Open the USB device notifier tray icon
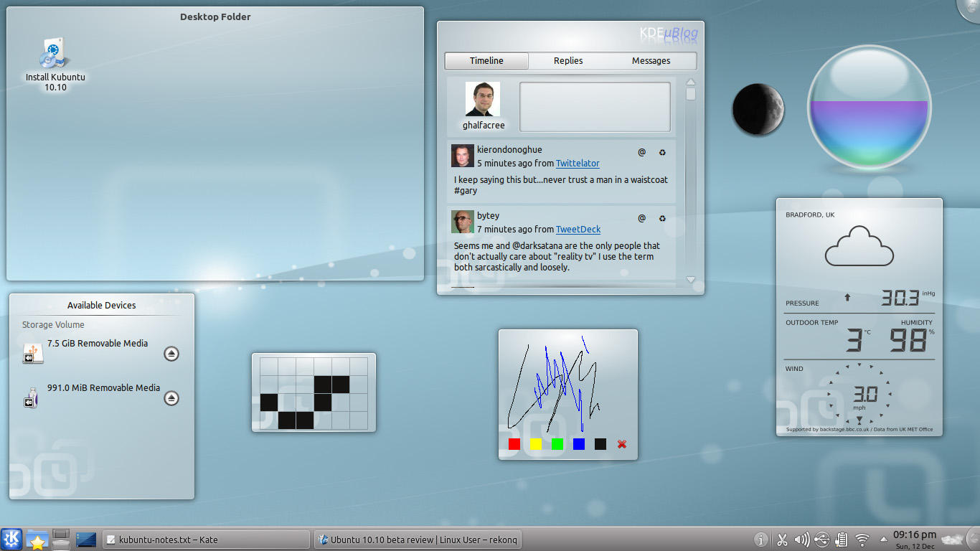The image size is (980, 551). pos(822,540)
